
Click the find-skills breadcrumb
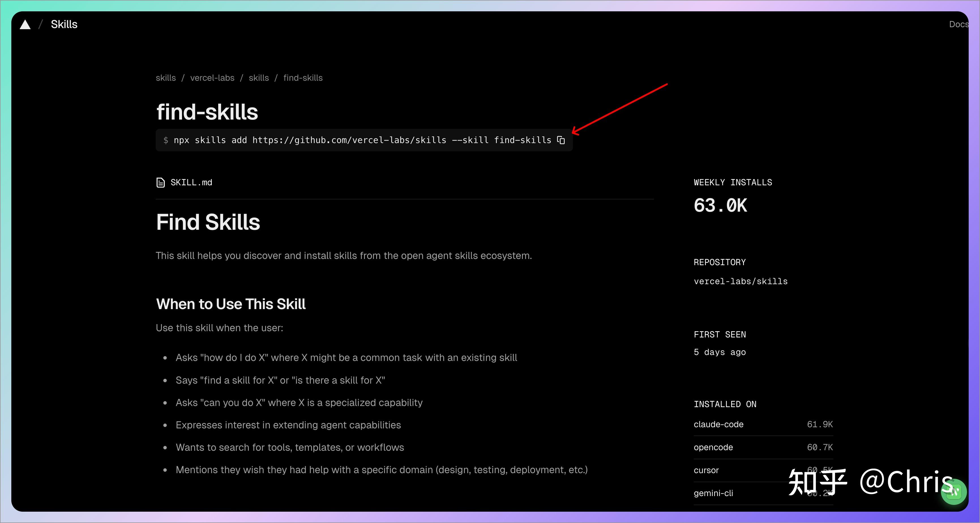click(x=303, y=78)
